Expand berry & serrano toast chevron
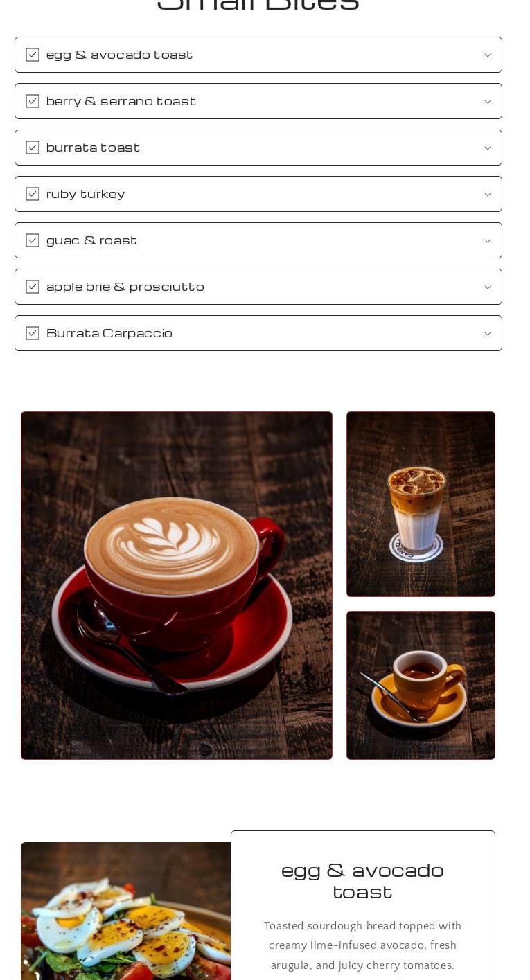This screenshot has width=530, height=980. [487, 102]
